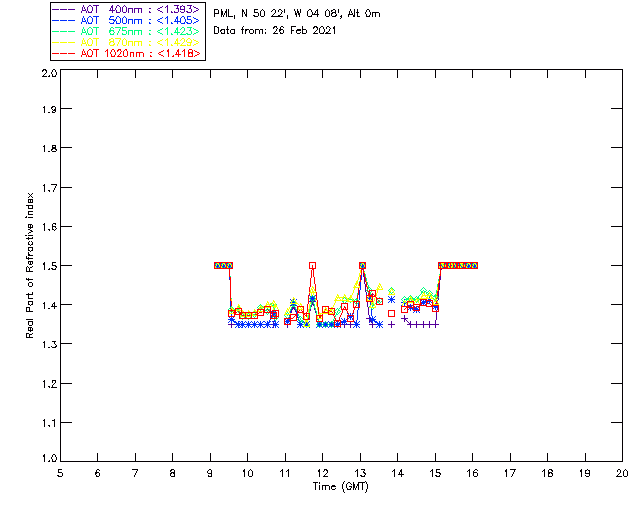Click the 1.2 y-axis tick label

(x=49, y=384)
